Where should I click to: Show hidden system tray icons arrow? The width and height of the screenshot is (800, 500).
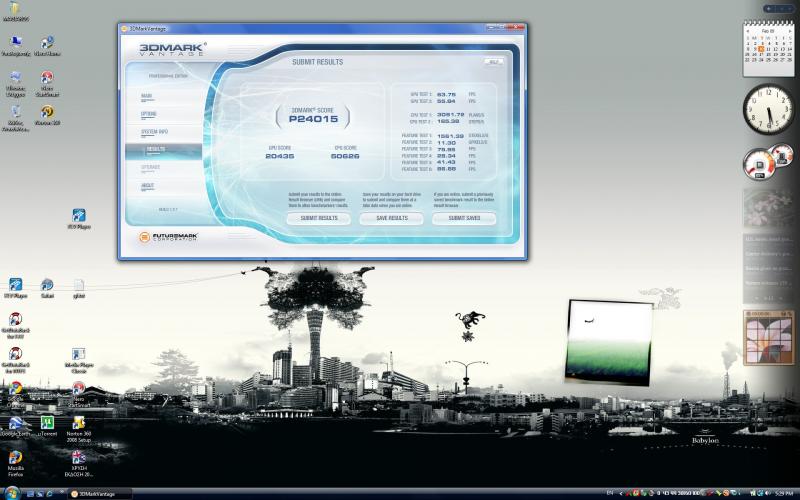pos(621,493)
